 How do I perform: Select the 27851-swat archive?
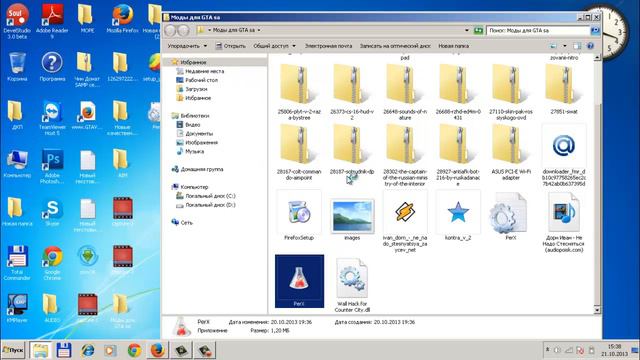[x=564, y=90]
